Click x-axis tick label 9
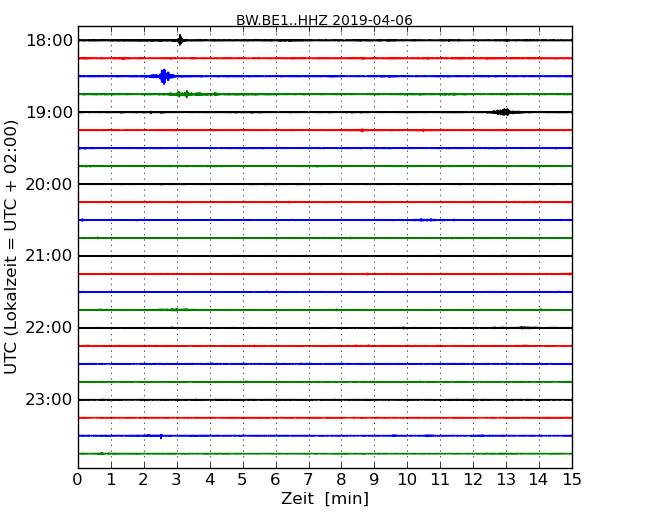The height and width of the screenshot is (520, 650). pos(374,480)
